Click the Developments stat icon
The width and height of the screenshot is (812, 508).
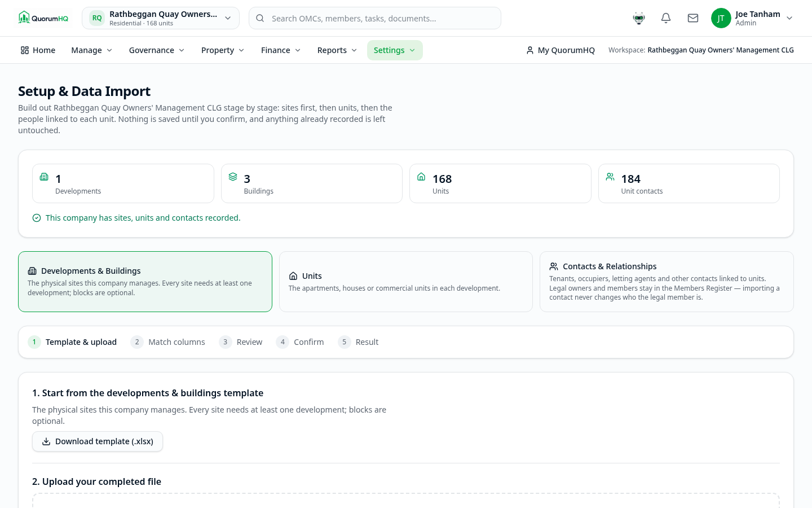click(44, 177)
